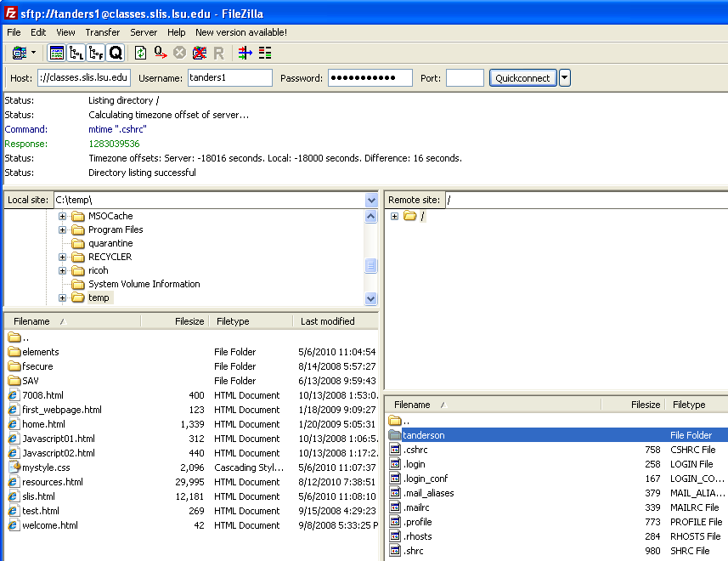
Task: Open the Site Manager icon
Action: click(19, 53)
